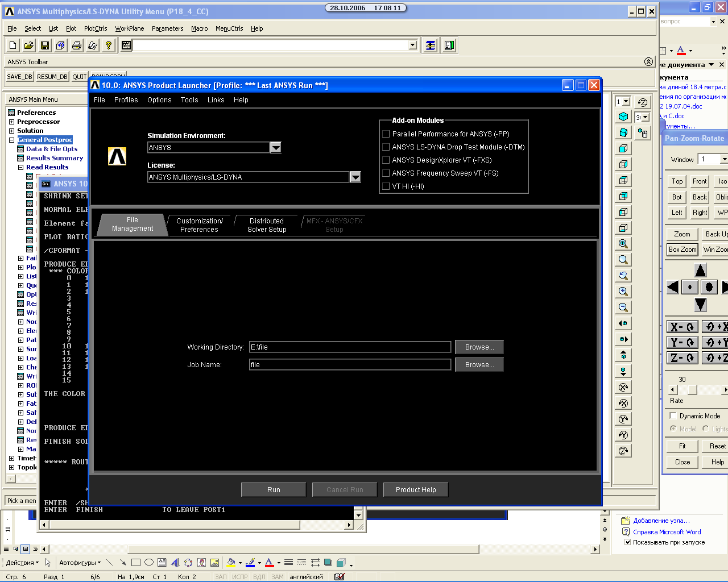This screenshot has width=728, height=582.
Task: Click the Product Help button
Action: pyautogui.click(x=416, y=490)
